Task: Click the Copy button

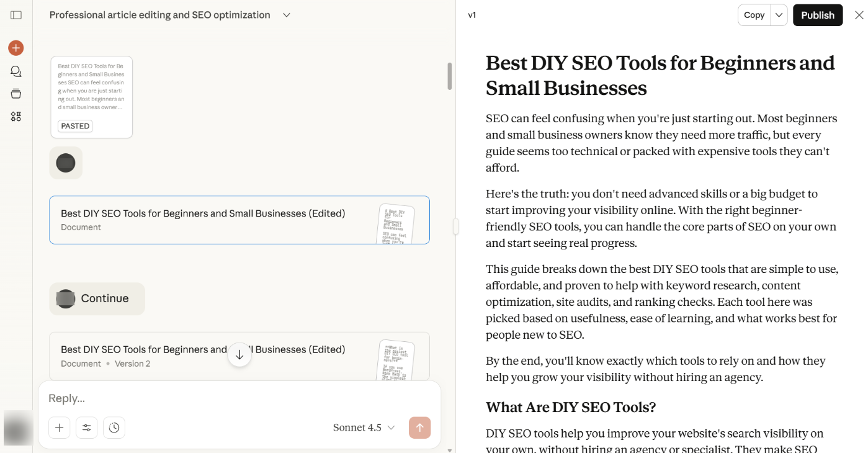Action: 754,15
